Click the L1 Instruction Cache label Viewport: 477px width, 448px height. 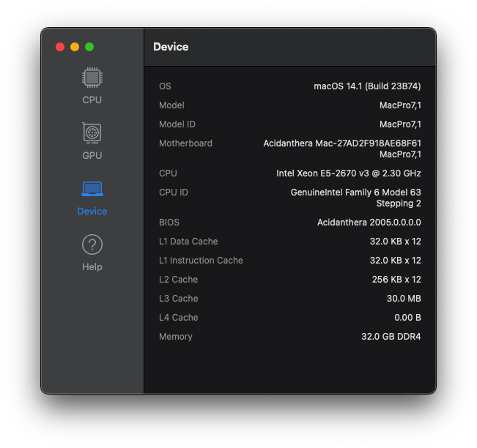click(x=201, y=261)
